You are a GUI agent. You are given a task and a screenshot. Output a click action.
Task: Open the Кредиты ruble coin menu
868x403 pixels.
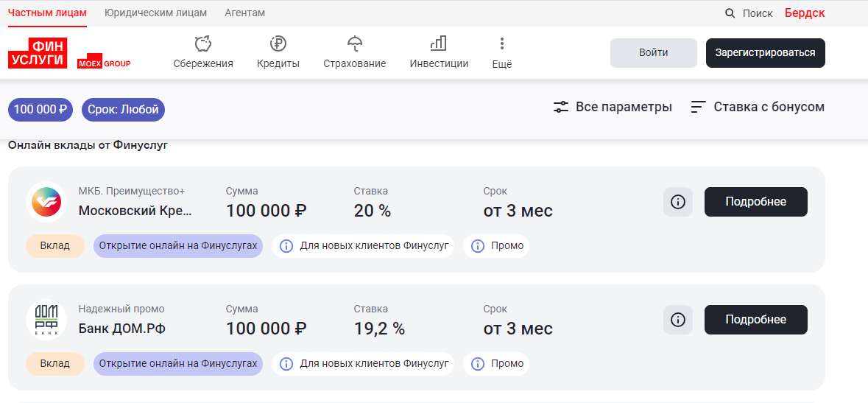(278, 53)
